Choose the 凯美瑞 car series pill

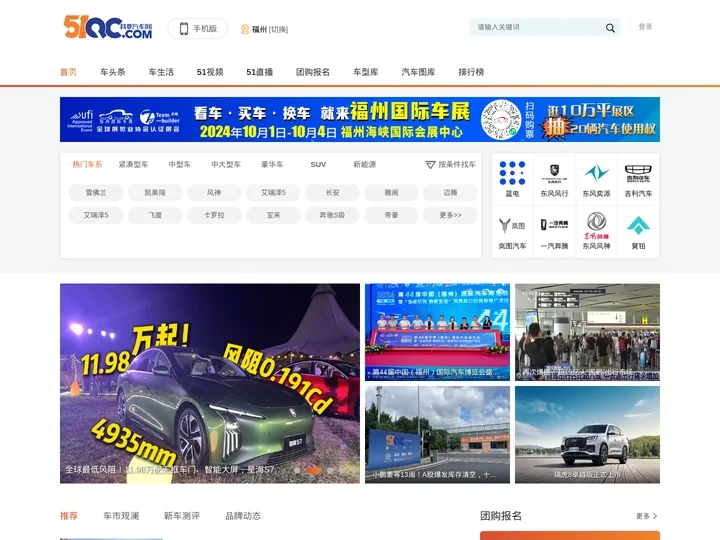coord(155,193)
